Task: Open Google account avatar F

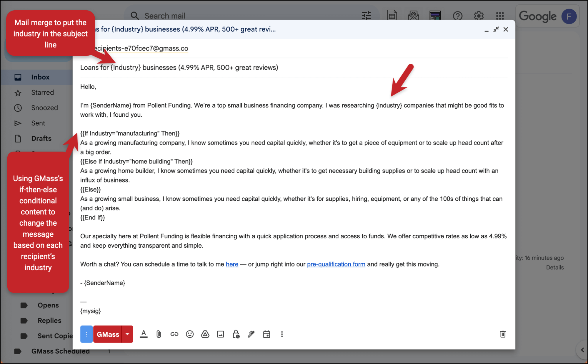Action: tap(569, 16)
